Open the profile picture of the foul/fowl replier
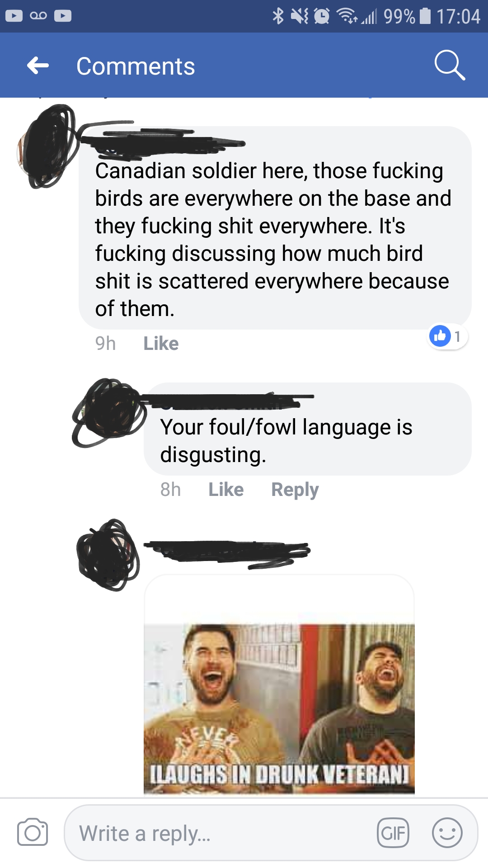The width and height of the screenshot is (488, 868). coord(108,412)
